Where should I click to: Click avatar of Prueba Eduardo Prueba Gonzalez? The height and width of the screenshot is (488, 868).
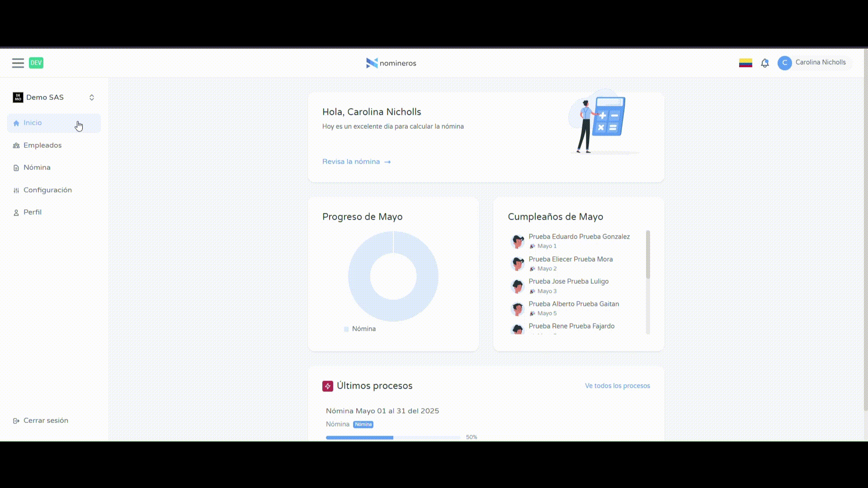tap(517, 241)
